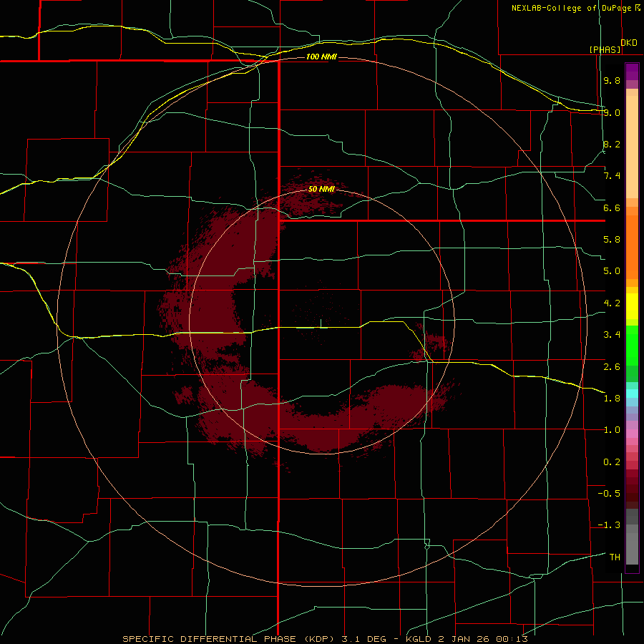Click the -0.5 scale value
The height and width of the screenshot is (644, 644).
coord(609,494)
